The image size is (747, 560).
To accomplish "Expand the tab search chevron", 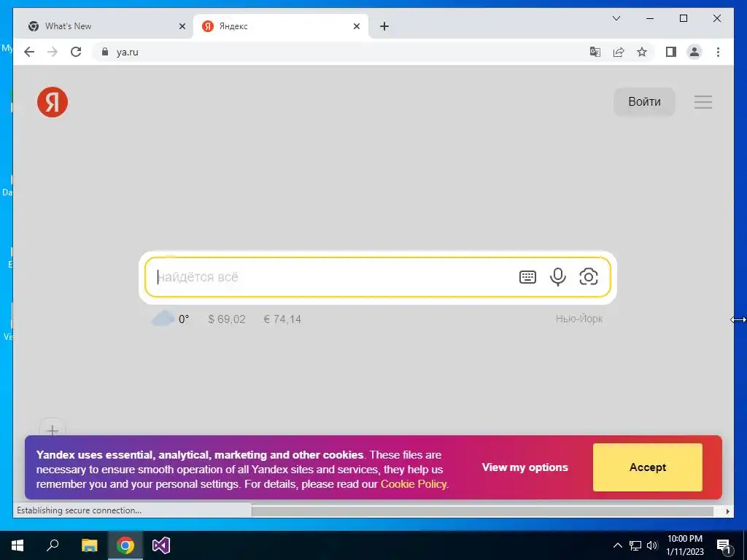I will point(616,18).
